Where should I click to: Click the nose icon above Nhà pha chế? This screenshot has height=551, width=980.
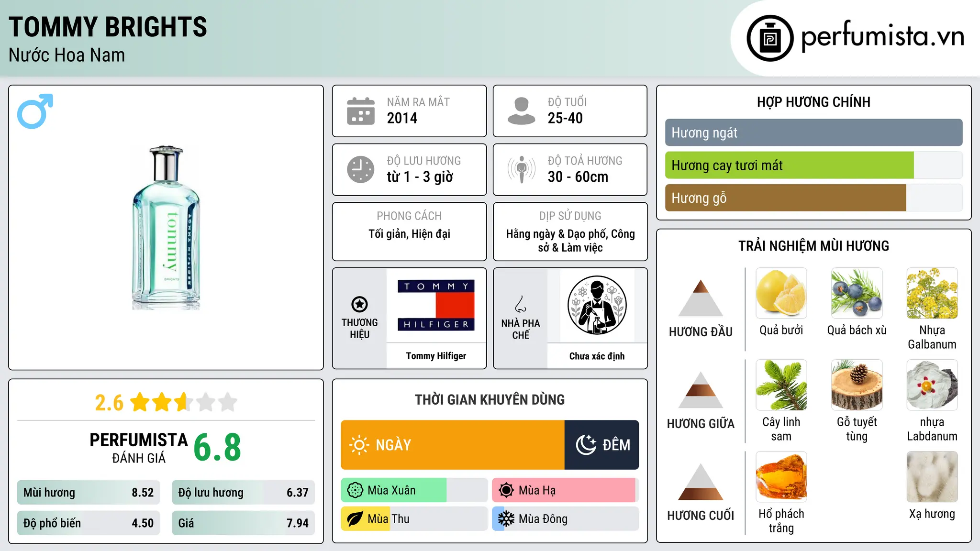pyautogui.click(x=521, y=304)
